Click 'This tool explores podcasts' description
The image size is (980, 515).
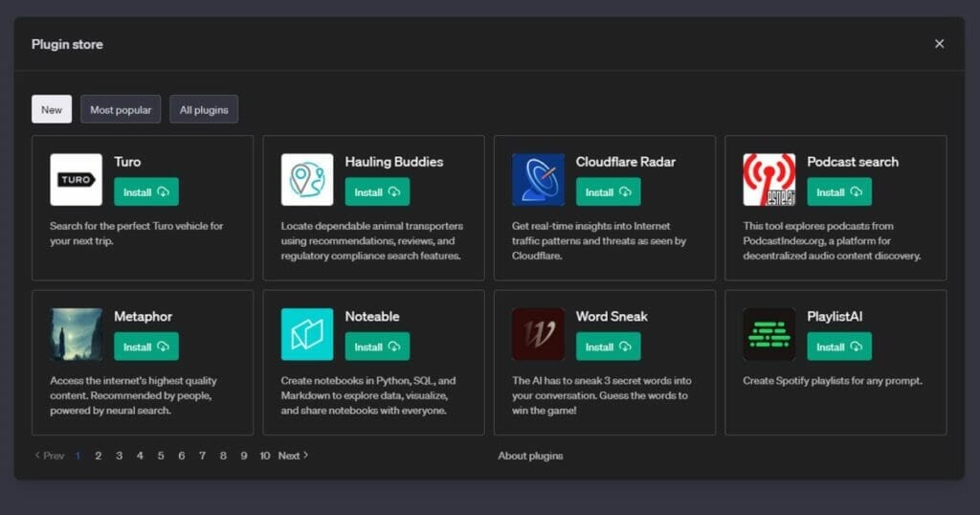832,240
